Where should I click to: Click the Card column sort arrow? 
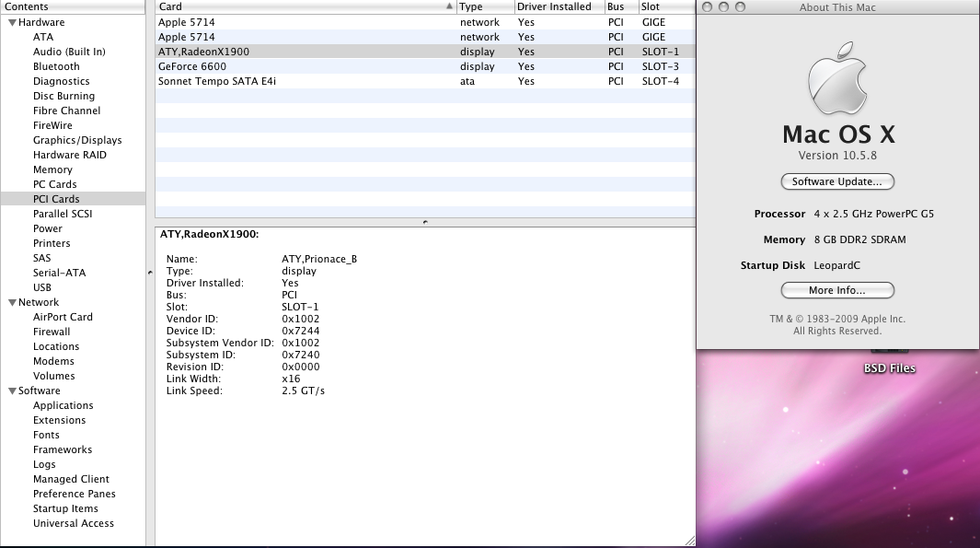click(x=449, y=6)
